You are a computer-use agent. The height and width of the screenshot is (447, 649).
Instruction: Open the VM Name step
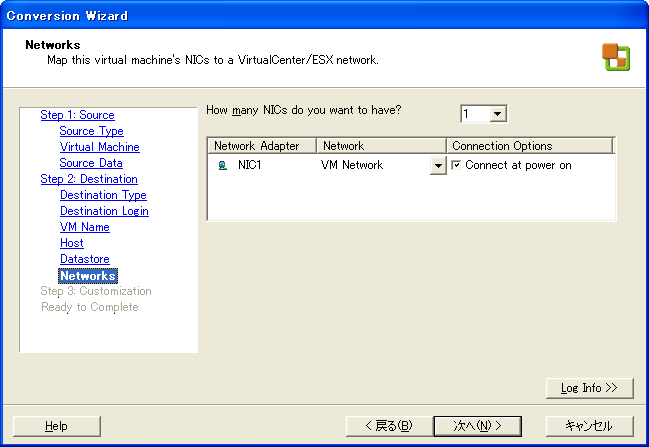pos(85,227)
